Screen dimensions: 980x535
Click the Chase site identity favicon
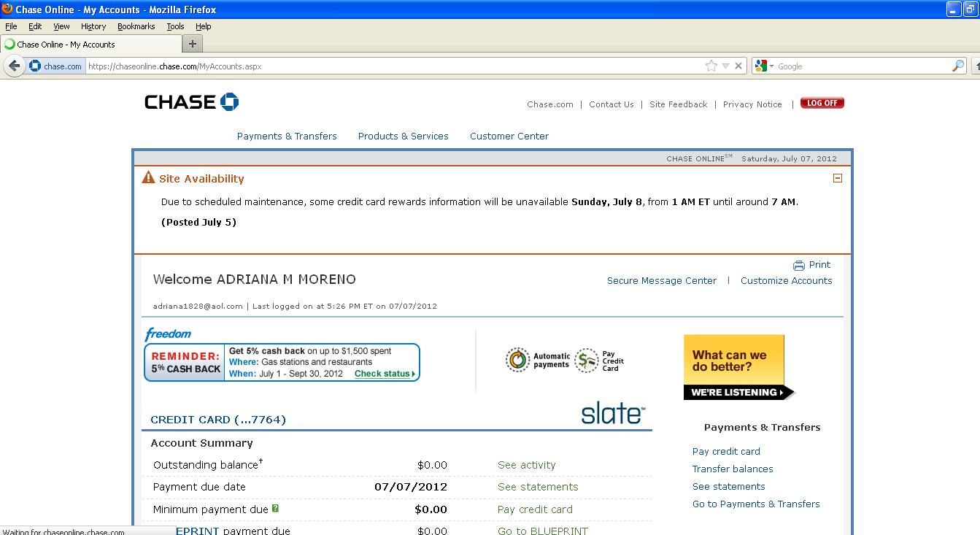tap(35, 66)
